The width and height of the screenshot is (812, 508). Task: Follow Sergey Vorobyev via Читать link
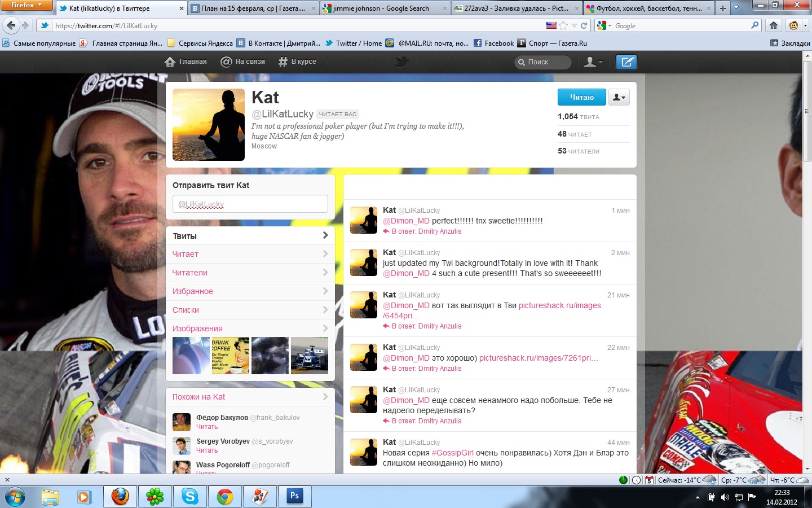click(x=207, y=450)
